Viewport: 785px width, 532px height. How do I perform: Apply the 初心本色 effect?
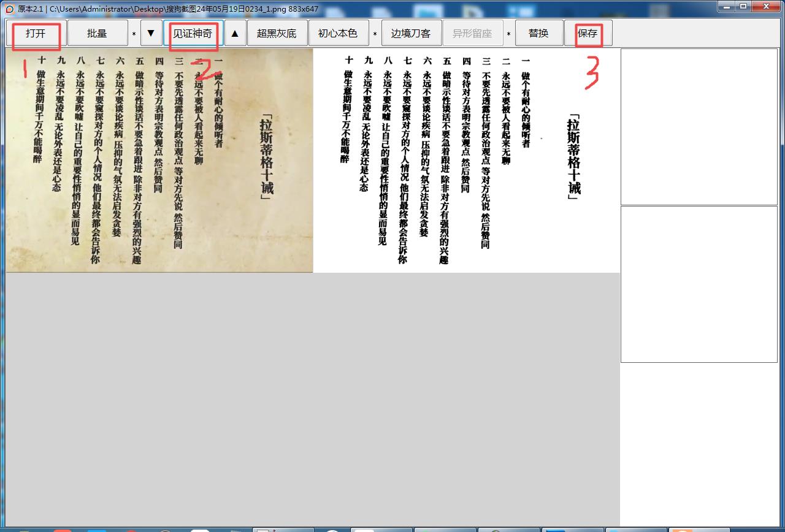pyautogui.click(x=339, y=32)
